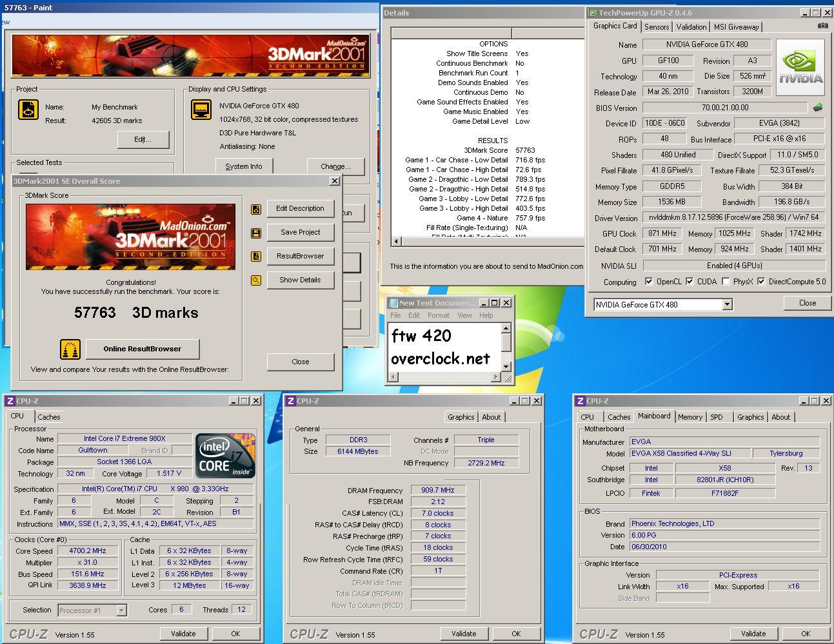
Task: Open the Sensors tab in GPU-Z
Action: 657,27
